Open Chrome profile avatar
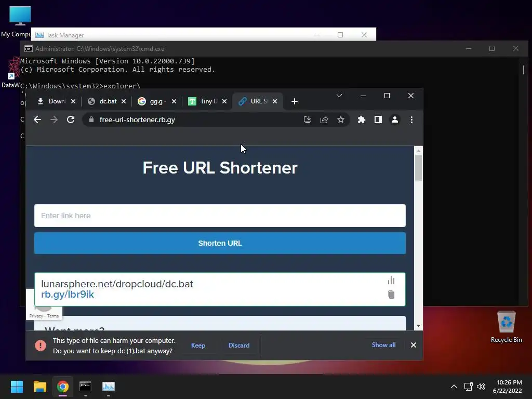The height and width of the screenshot is (399, 532). coord(395,120)
